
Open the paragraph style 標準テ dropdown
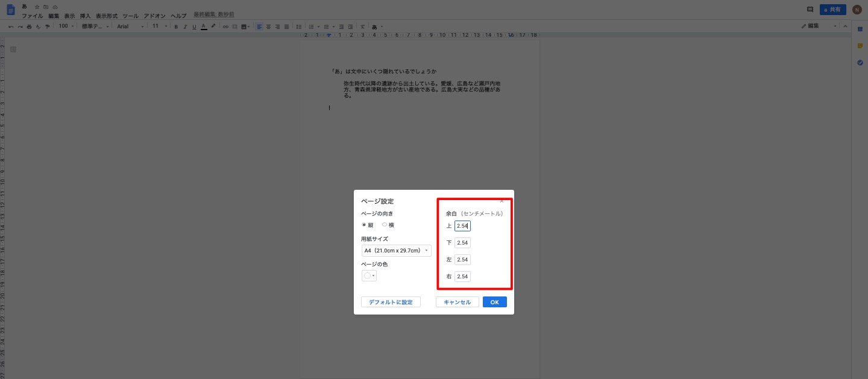[x=96, y=27]
